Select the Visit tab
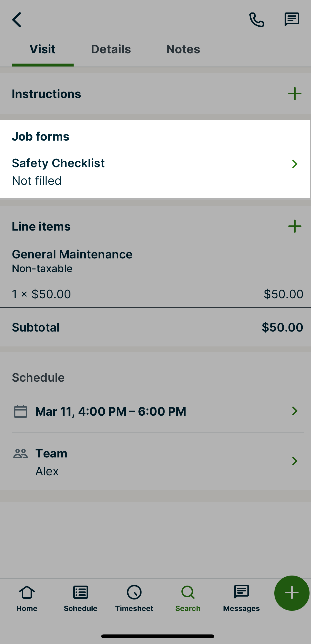Viewport: 311px width, 644px height. coord(43,49)
